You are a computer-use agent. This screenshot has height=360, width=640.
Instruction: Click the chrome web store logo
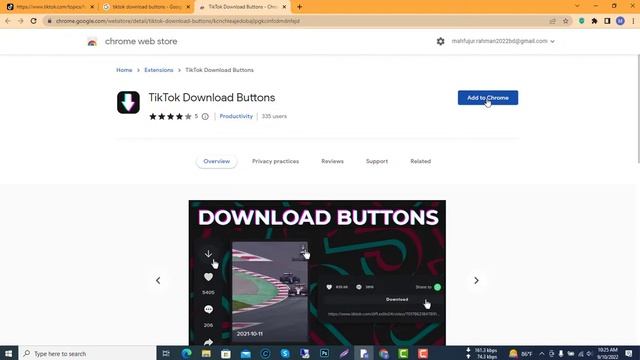[92, 42]
